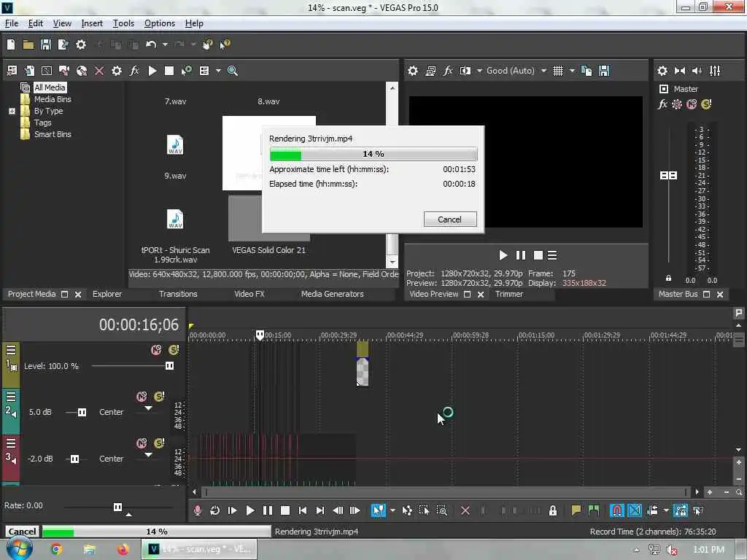Click the Undo arrow icon

coord(151,44)
